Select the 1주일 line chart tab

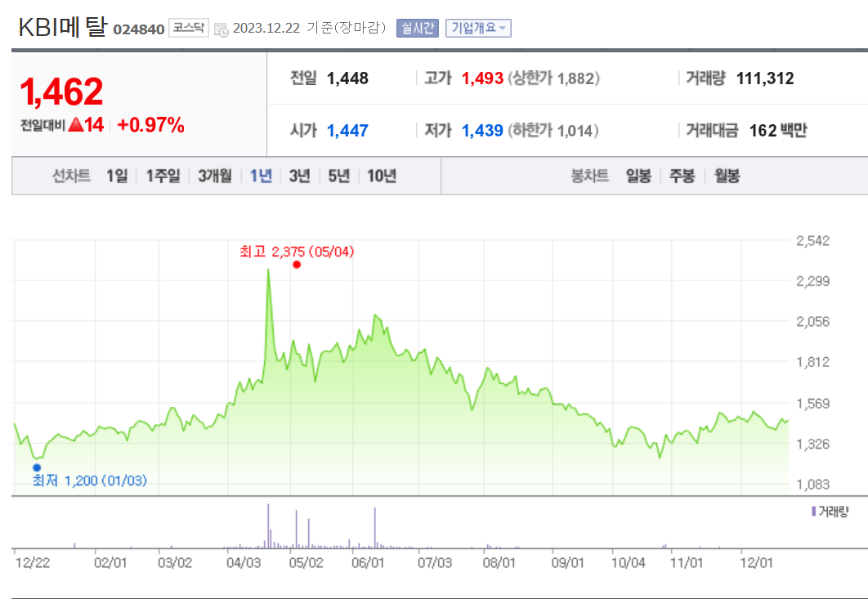(163, 176)
